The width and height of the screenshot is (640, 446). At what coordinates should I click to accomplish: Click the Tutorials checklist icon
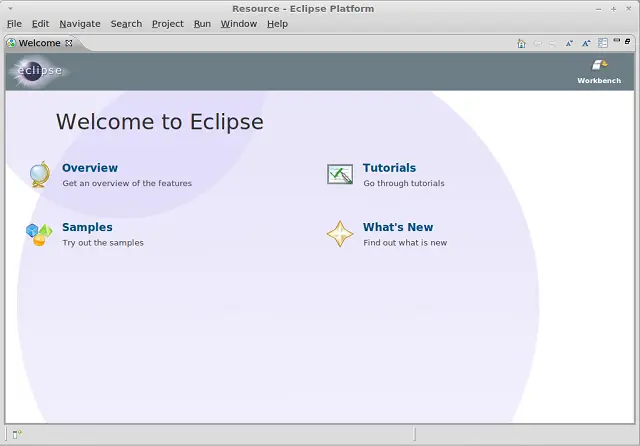pyautogui.click(x=340, y=174)
